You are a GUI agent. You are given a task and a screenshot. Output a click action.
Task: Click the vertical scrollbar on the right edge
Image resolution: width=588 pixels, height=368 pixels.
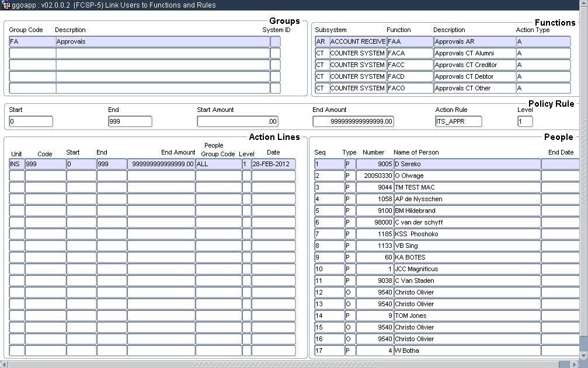(584, 233)
